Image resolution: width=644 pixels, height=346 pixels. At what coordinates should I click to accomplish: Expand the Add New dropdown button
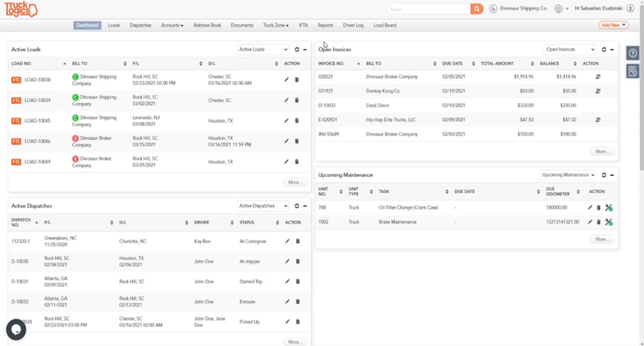(611, 26)
